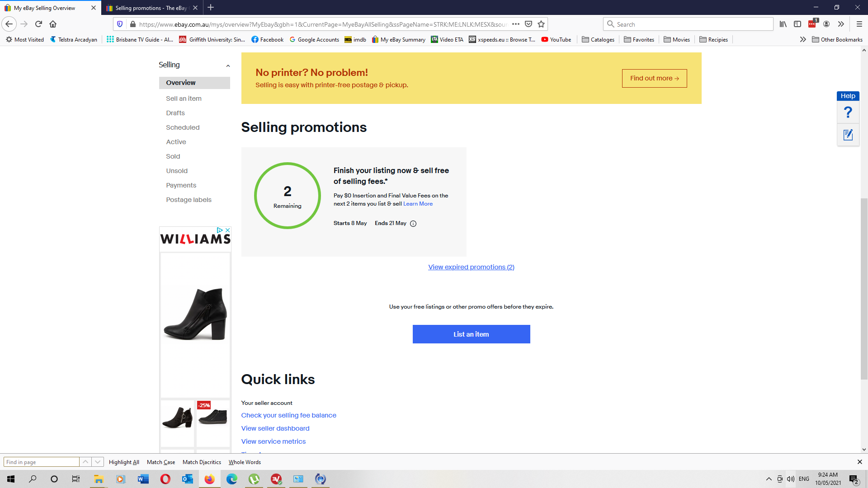The height and width of the screenshot is (488, 868).
Task: Open the Firefox hamburger menu
Action: point(859,24)
